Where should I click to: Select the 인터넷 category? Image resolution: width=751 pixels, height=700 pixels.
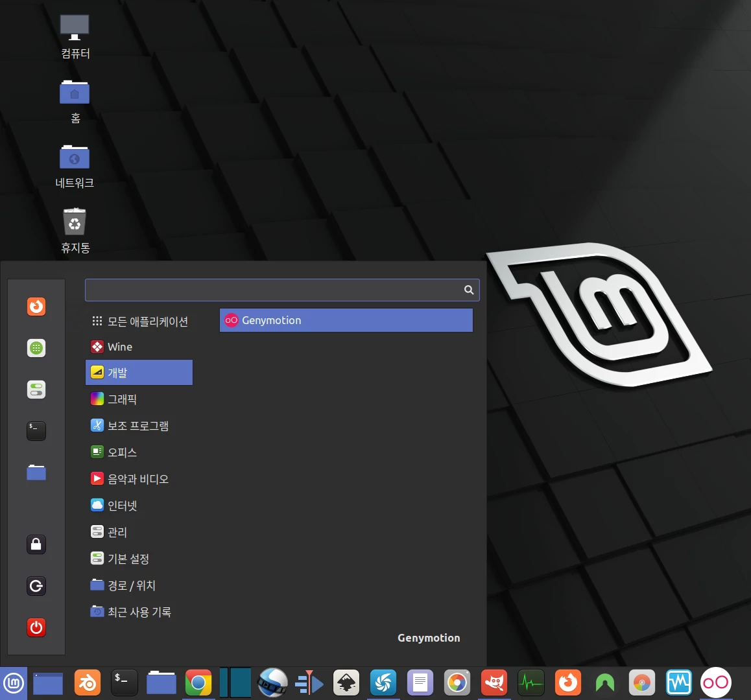click(x=139, y=506)
